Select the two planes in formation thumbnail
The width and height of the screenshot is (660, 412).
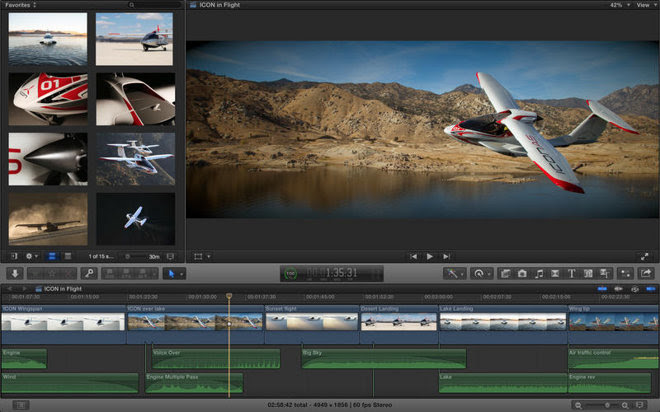pyautogui.click(x=136, y=159)
